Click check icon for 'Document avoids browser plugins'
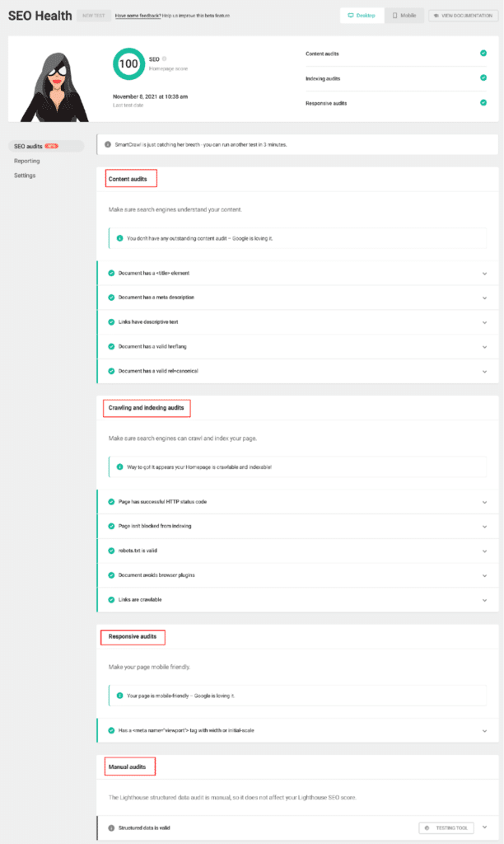This screenshot has height=844, width=504. (111, 574)
